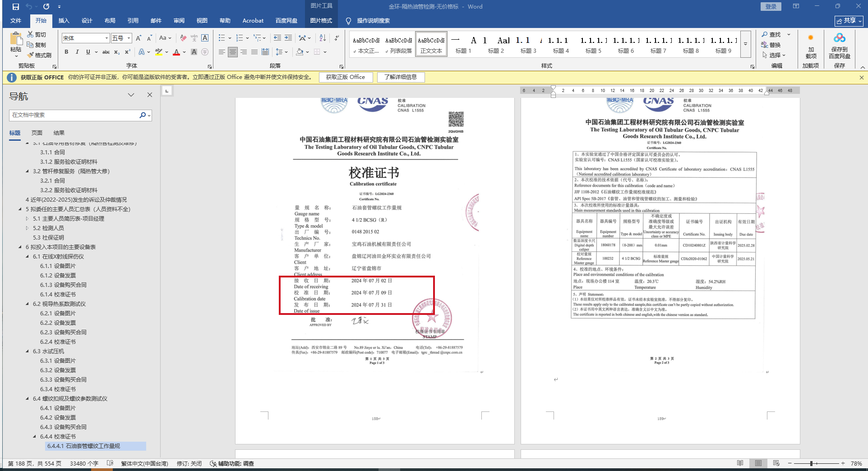Open the 审阅 ribbon tab
Image resolution: width=868 pixels, height=471 pixels.
tap(179, 21)
